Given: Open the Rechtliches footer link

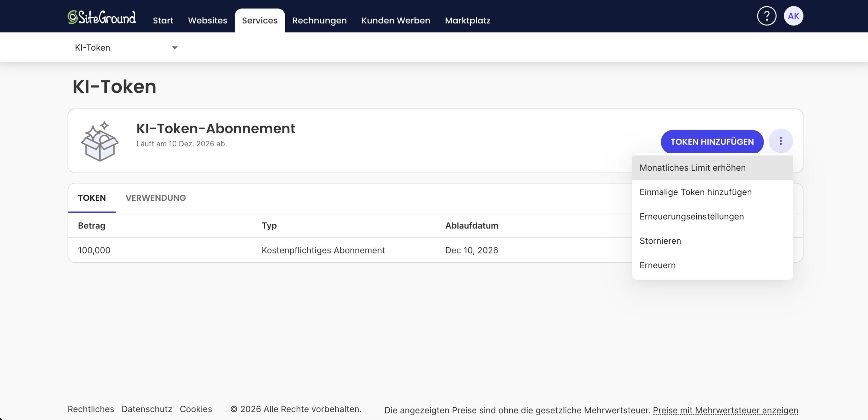Looking at the screenshot, I should [x=91, y=409].
